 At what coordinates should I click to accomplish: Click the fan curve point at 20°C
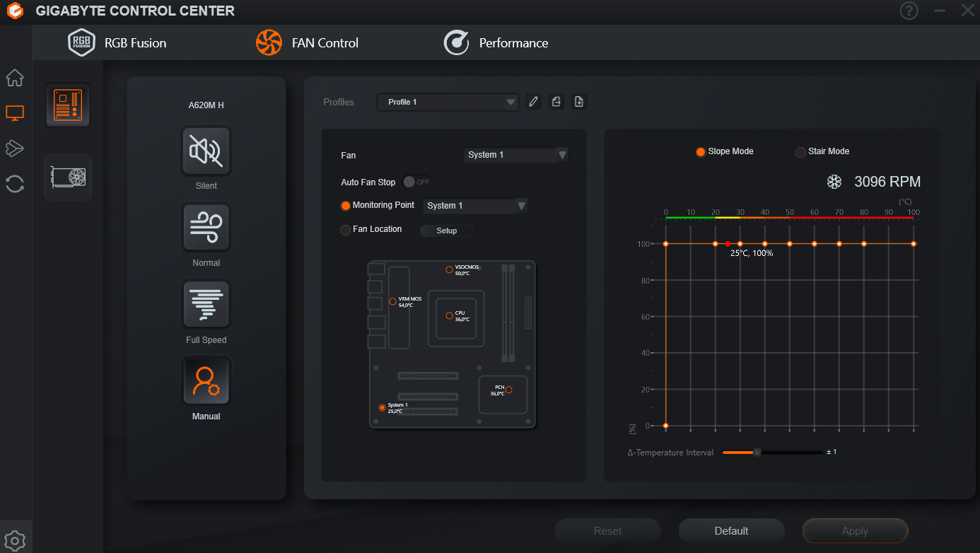click(715, 244)
